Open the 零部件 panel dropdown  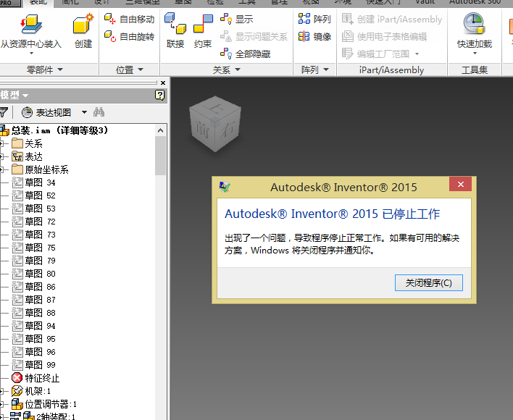tap(60, 70)
